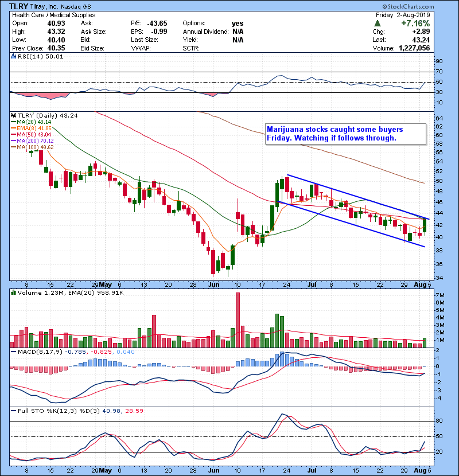This screenshot has height=476, width=459.
Task: Click the Ask Size label
Action: 94,32
